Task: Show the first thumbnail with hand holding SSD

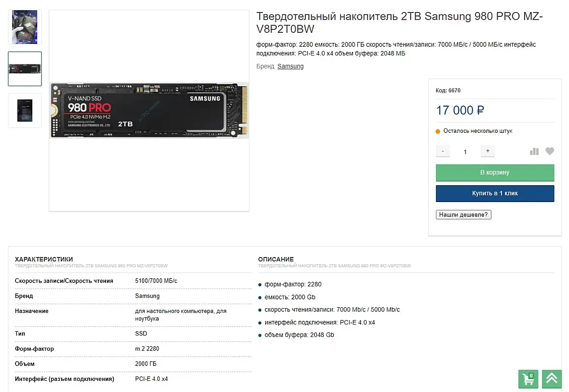Action: 25,27
